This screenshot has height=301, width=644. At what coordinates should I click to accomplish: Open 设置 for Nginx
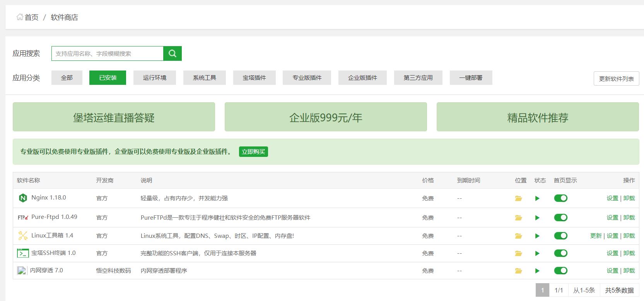coord(612,198)
